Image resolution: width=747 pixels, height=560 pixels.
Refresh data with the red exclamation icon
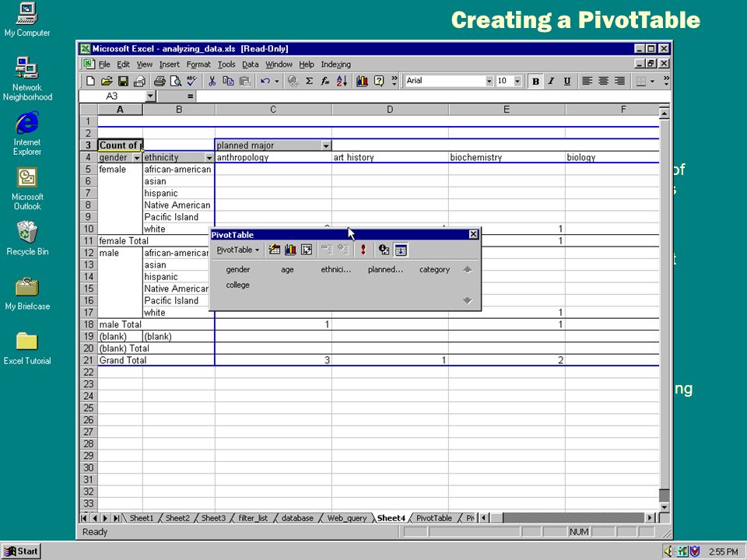(363, 250)
